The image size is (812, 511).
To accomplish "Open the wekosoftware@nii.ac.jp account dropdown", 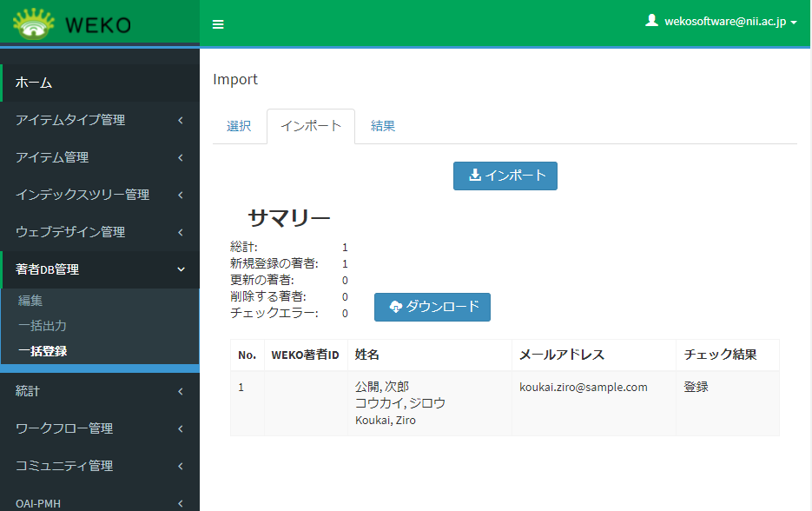I will click(x=721, y=23).
